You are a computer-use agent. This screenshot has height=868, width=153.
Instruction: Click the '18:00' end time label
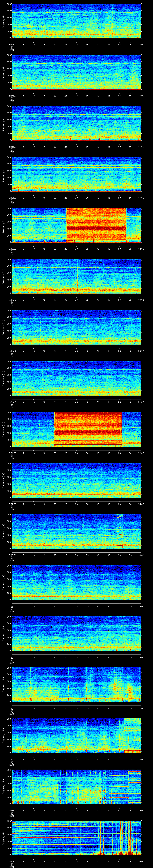click(141, 249)
